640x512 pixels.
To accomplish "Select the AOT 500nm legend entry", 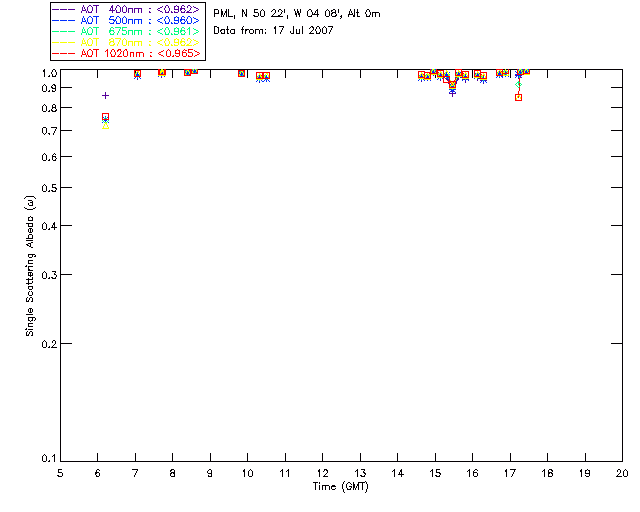I will point(127,20).
